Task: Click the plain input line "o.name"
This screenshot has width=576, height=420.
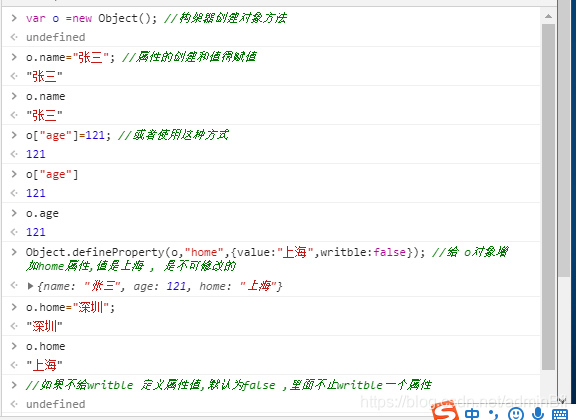Action: coord(46,96)
